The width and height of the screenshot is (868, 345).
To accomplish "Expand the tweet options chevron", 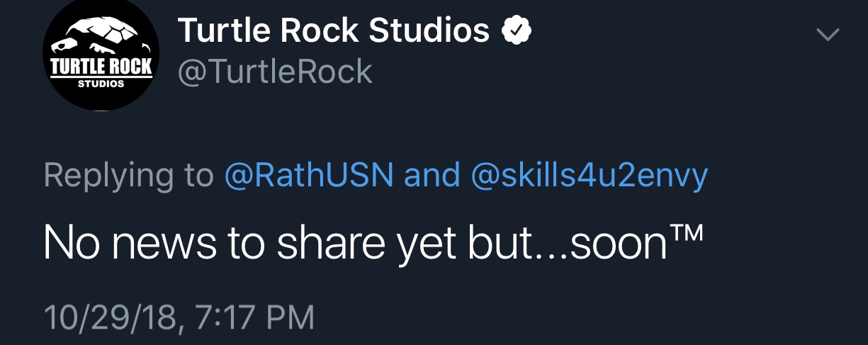I will [x=827, y=34].
